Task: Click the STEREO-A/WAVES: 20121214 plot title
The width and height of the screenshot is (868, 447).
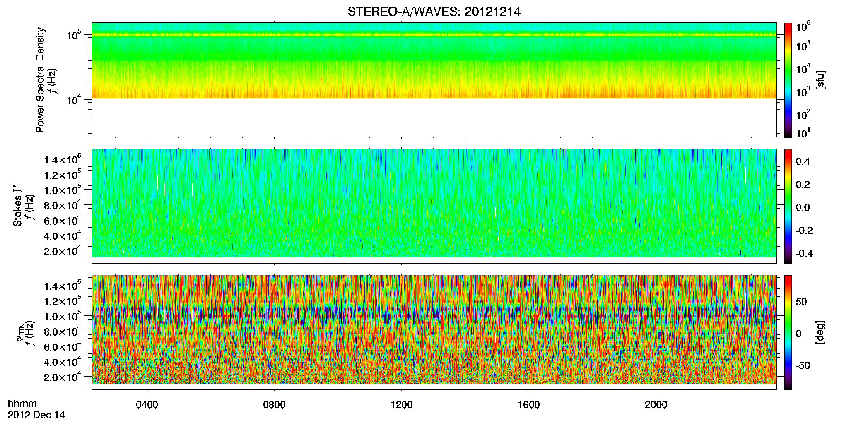Action: (434, 12)
